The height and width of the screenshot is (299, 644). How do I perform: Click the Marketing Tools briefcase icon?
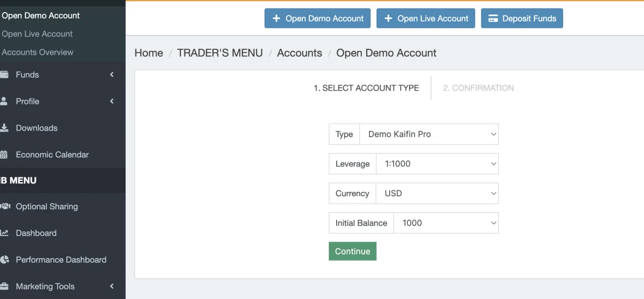(4, 287)
